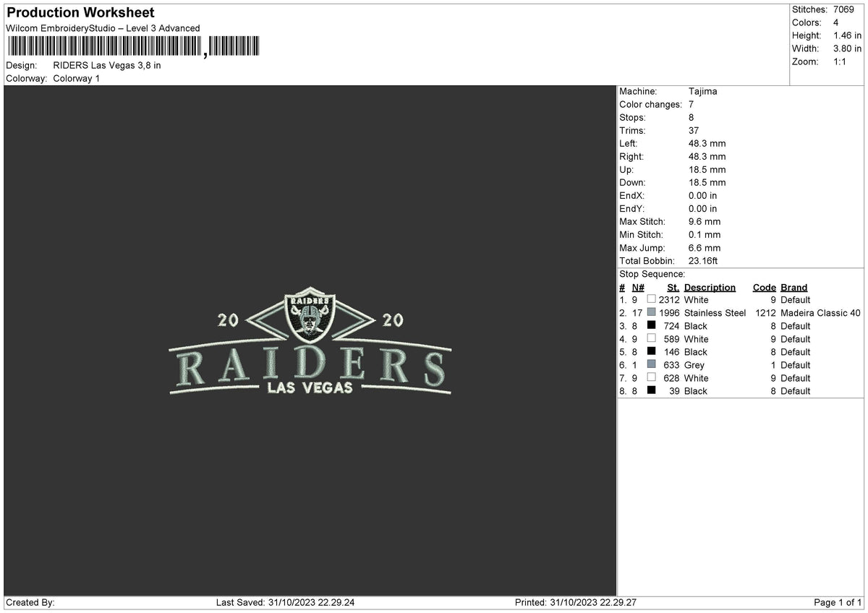Image resolution: width=868 pixels, height=613 pixels.
Task: Click 'Wilcom EmbroideryStudio – Level 3 Advanced' text
Action: (103, 28)
